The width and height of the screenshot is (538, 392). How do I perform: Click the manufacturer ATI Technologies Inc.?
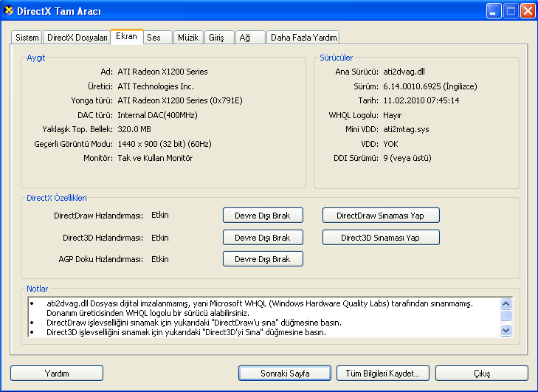[156, 86]
